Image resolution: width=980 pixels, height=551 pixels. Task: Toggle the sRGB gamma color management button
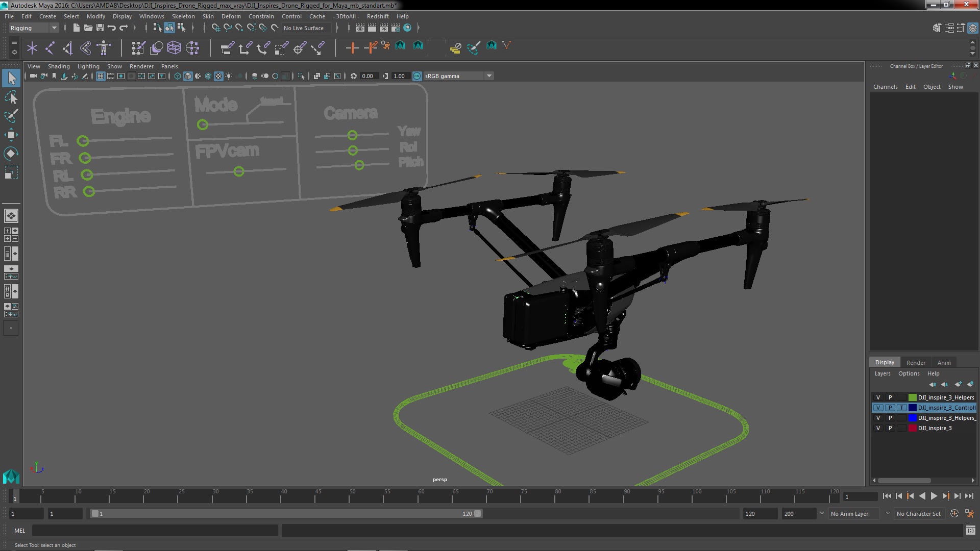pos(417,76)
